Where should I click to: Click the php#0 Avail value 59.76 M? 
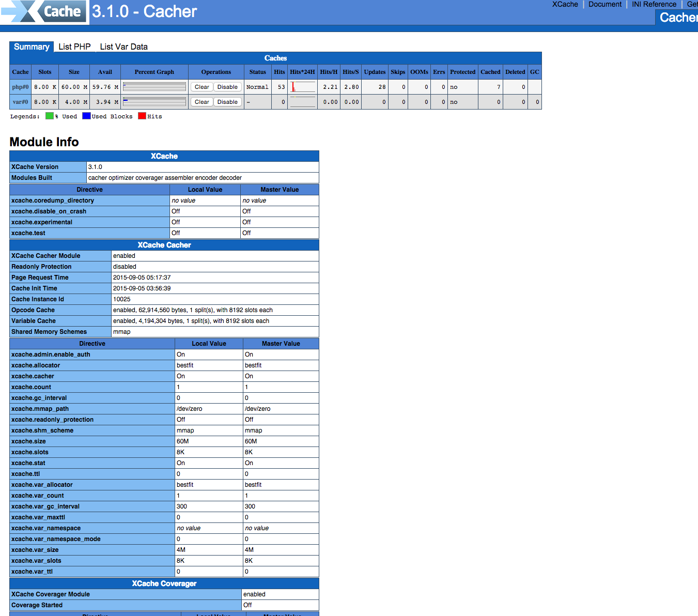[105, 87]
